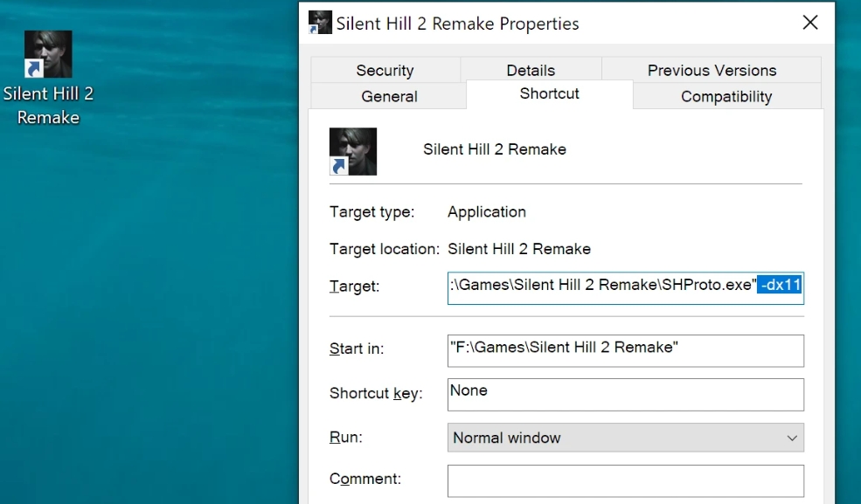The height and width of the screenshot is (504, 861).
Task: Click the highlighted -dx11 text in Target
Action: click(x=780, y=285)
